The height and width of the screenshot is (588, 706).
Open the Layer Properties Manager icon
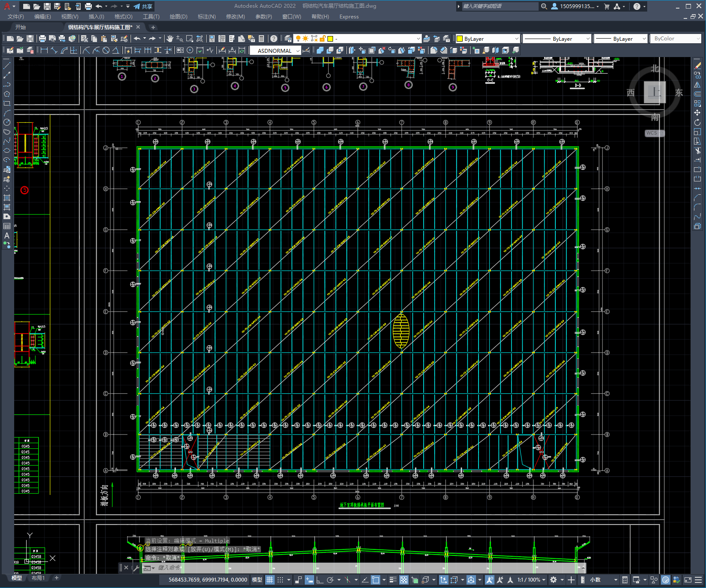coord(288,39)
